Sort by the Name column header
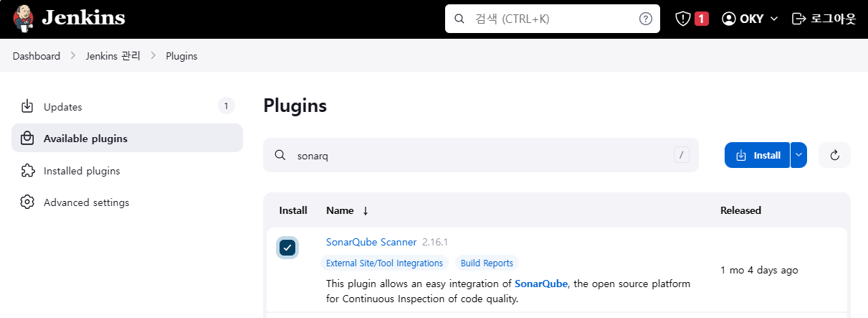The image size is (868, 318). (347, 210)
